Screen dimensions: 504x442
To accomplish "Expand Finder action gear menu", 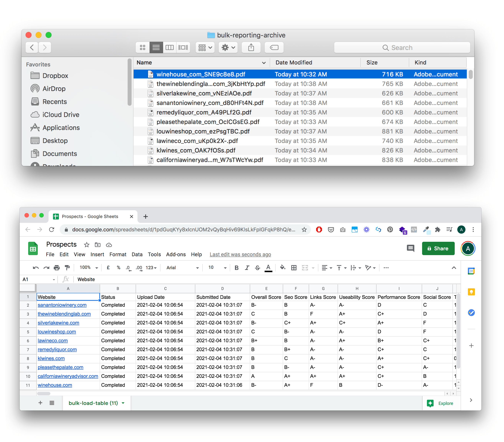I will point(228,47).
